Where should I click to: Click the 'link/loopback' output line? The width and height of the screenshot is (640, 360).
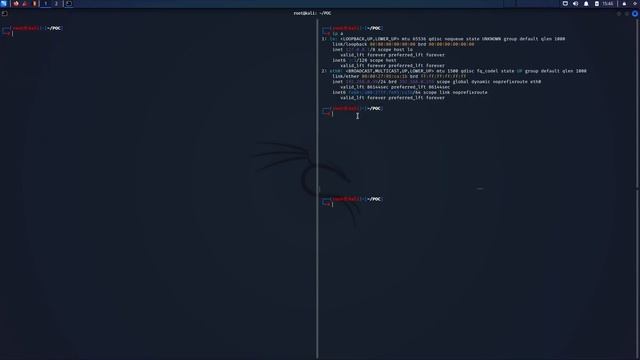click(x=403, y=44)
